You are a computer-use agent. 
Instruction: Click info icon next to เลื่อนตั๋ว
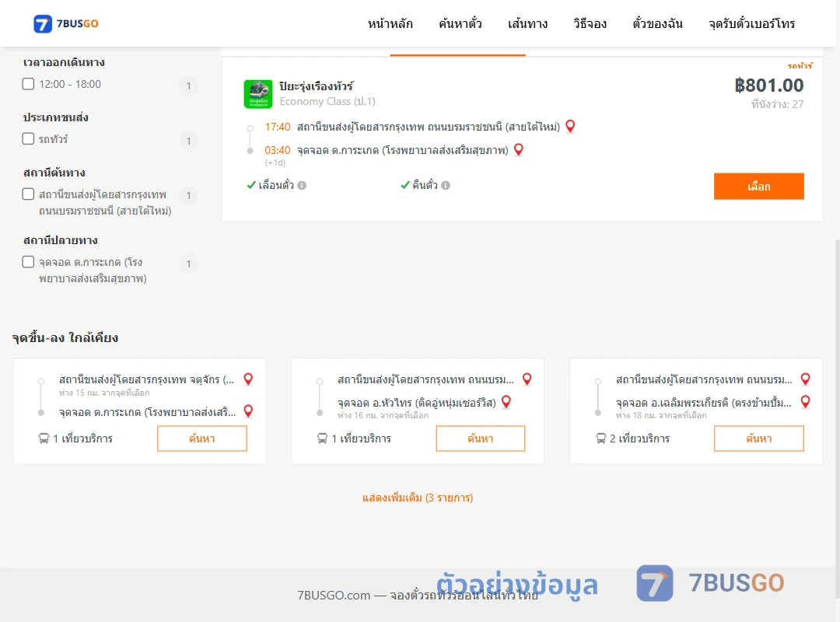pyautogui.click(x=302, y=185)
